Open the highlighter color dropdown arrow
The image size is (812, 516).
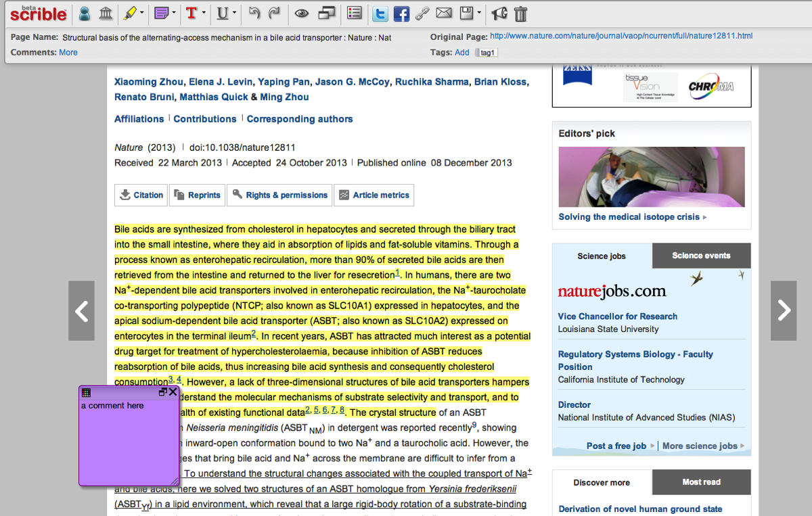tap(142, 12)
